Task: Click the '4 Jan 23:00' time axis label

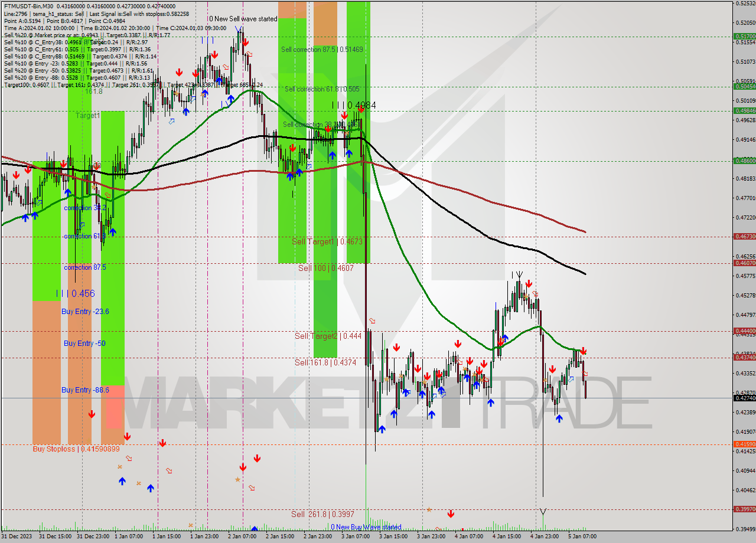Action: pos(545,537)
